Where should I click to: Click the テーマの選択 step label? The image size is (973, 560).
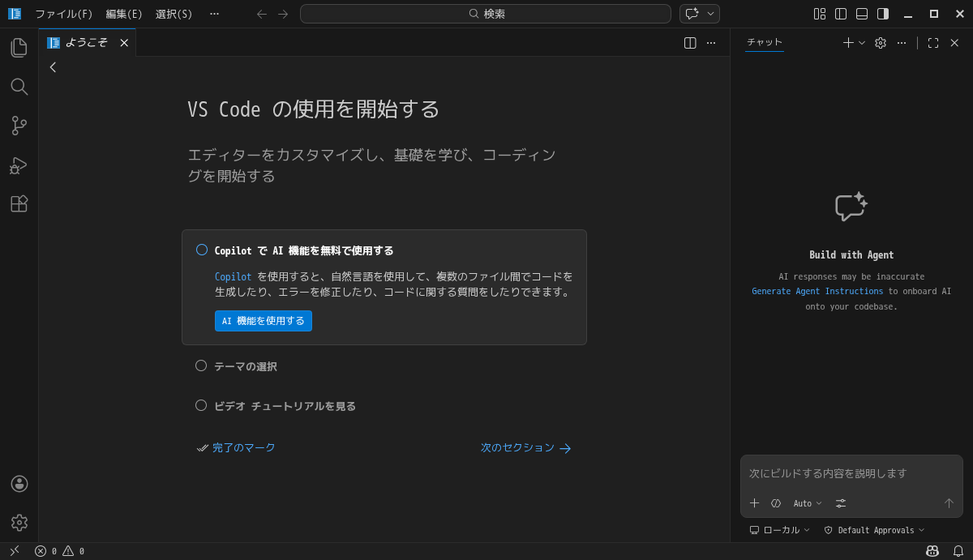pos(246,366)
